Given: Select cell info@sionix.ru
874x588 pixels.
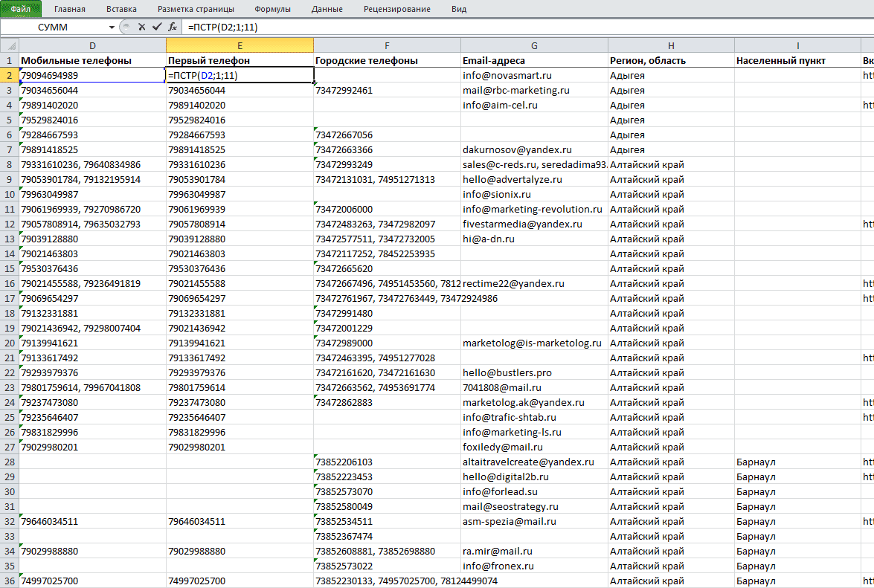Looking at the screenshot, I should 534,194.
